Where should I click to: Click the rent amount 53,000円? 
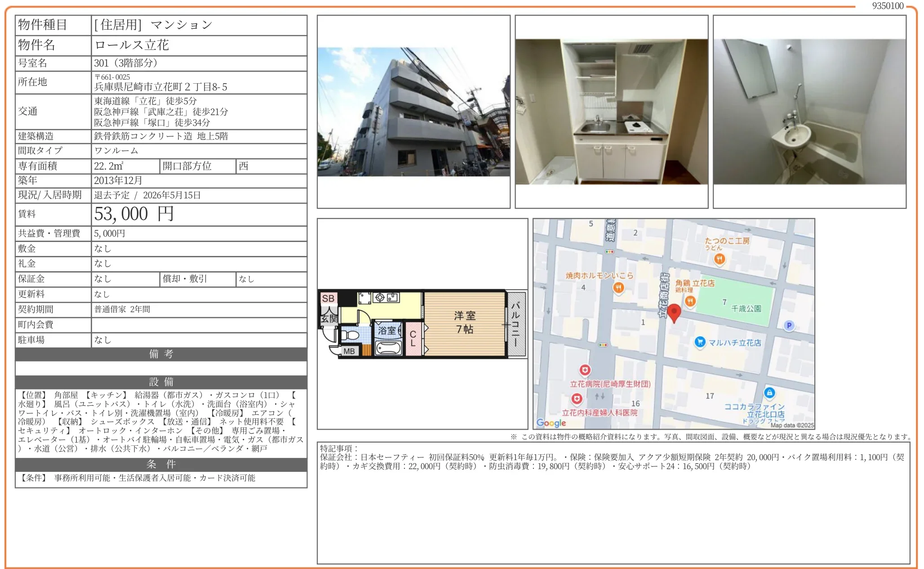pos(134,214)
